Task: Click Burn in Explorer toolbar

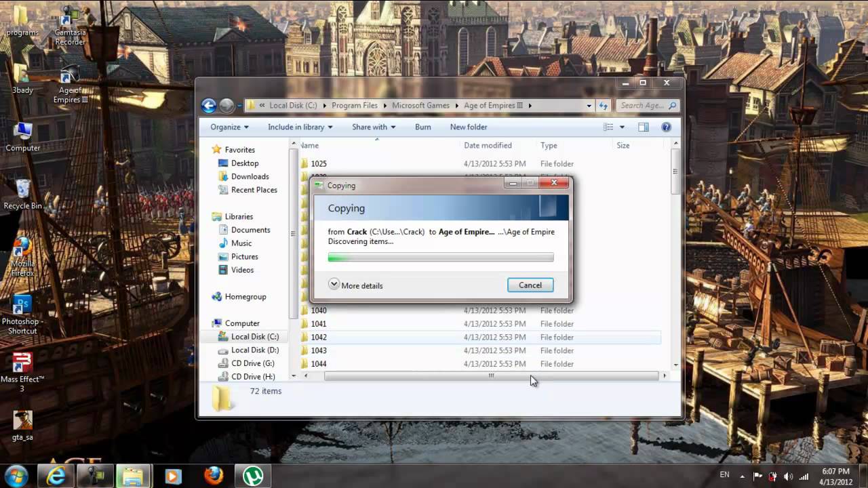Action: 422,127
